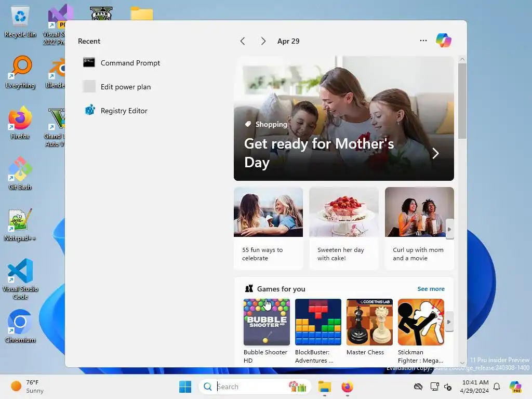532x399 pixels.
Task: Show more Mother's Day cards arrow
Action: [x=449, y=229]
